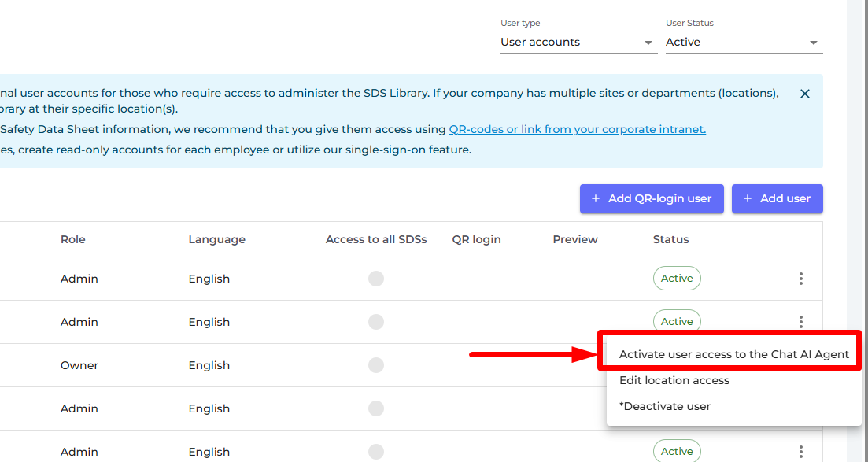Screen dimensions: 868x462
Task: Open three-dot menu for first Admin row
Action: pos(800,279)
